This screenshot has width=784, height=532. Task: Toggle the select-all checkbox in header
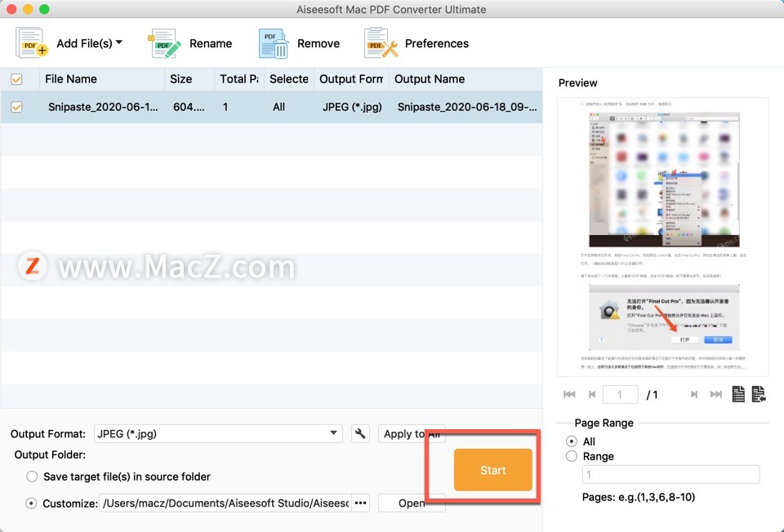(x=16, y=79)
